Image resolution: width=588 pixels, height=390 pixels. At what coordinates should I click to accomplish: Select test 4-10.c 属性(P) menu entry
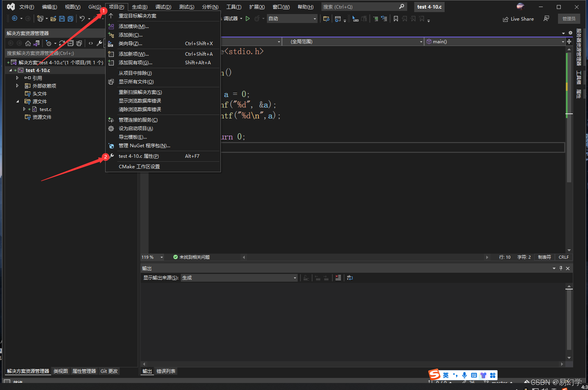tap(163, 156)
